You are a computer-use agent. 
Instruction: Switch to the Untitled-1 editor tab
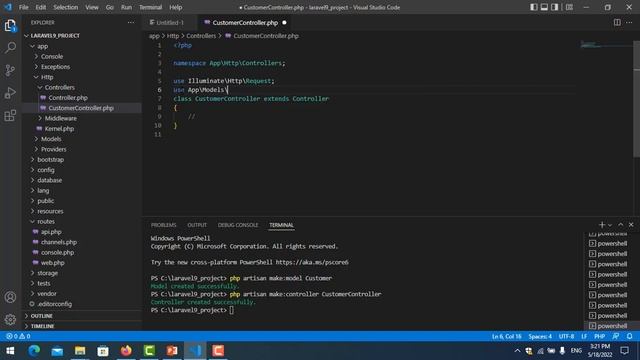[x=169, y=22]
